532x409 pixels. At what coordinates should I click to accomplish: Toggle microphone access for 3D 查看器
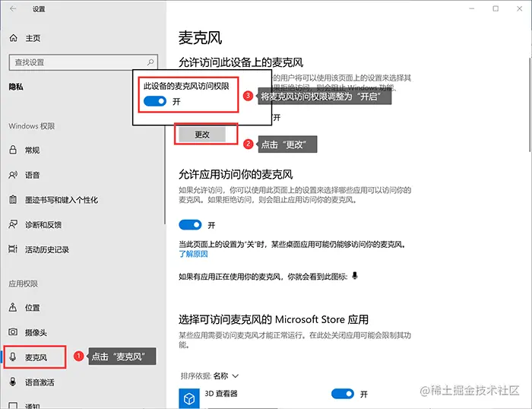click(342, 394)
